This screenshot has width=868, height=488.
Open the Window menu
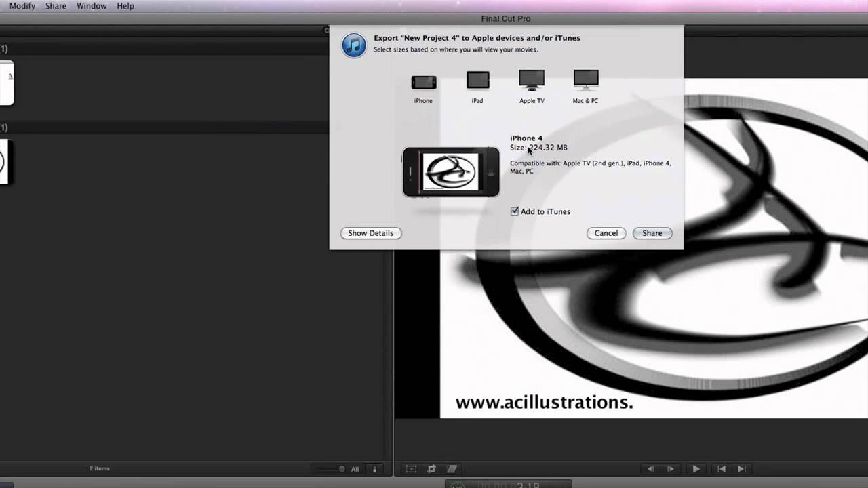92,6
